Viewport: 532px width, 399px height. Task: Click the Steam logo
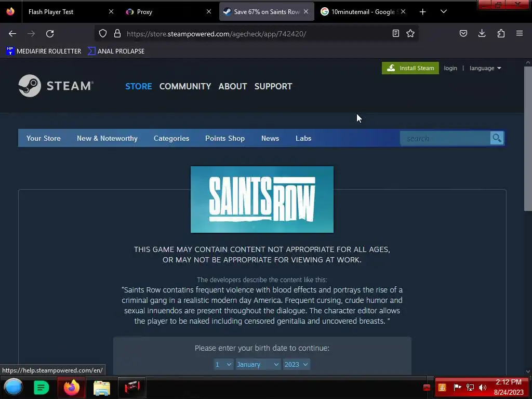pyautogui.click(x=56, y=86)
